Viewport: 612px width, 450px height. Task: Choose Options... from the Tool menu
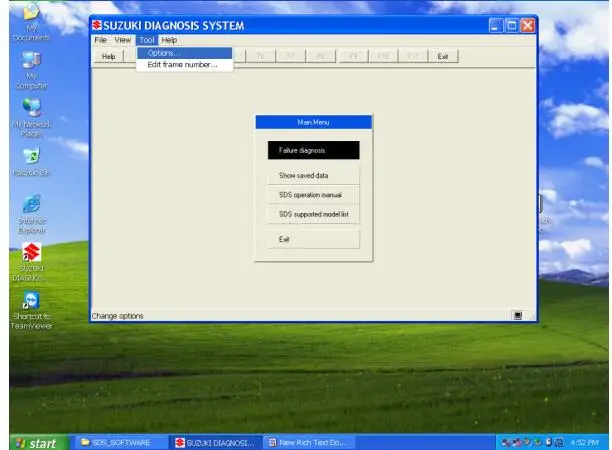pos(185,53)
